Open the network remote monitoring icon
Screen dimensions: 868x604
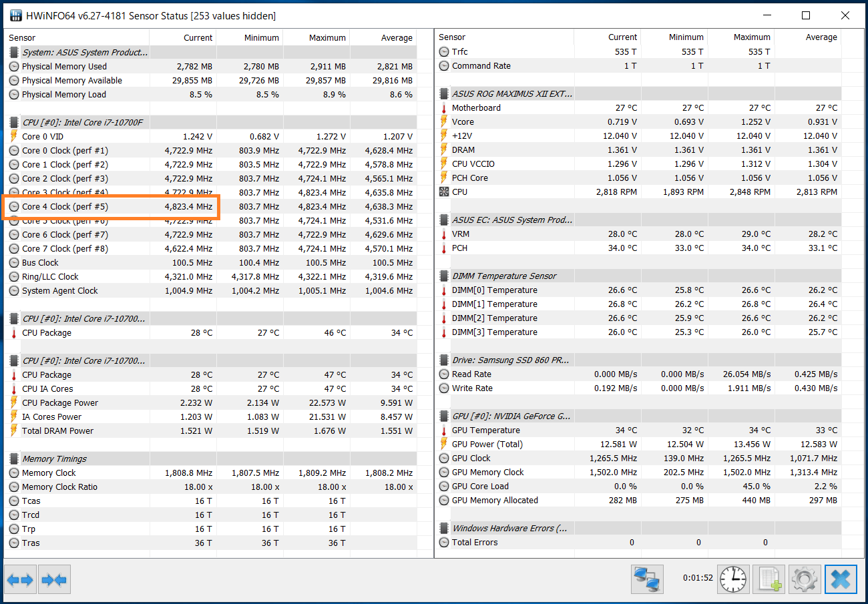647,579
